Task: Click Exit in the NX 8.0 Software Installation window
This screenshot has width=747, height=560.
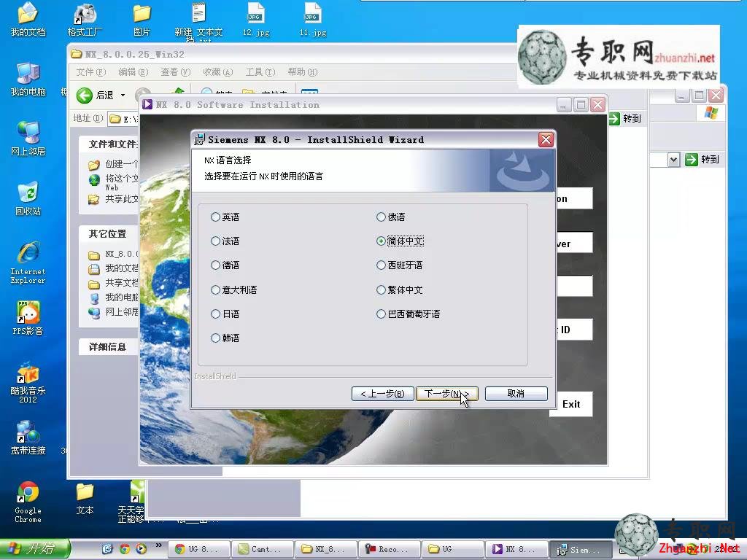Action: click(x=570, y=404)
